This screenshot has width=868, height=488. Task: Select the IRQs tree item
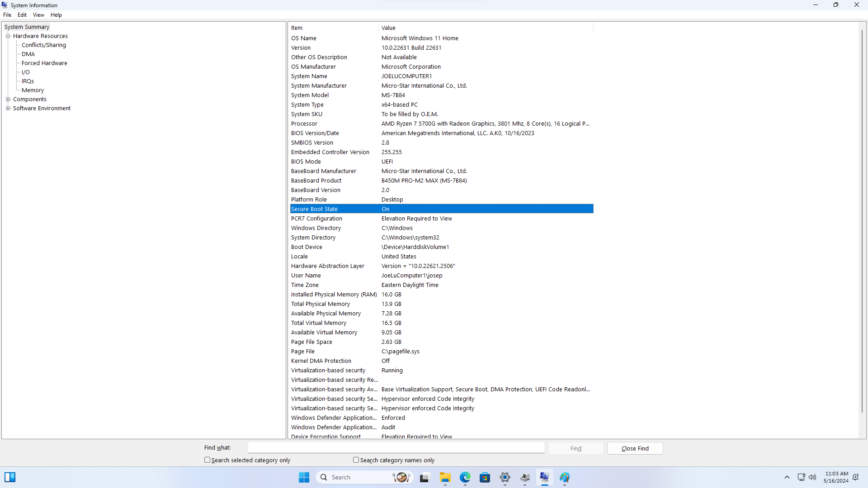click(28, 81)
